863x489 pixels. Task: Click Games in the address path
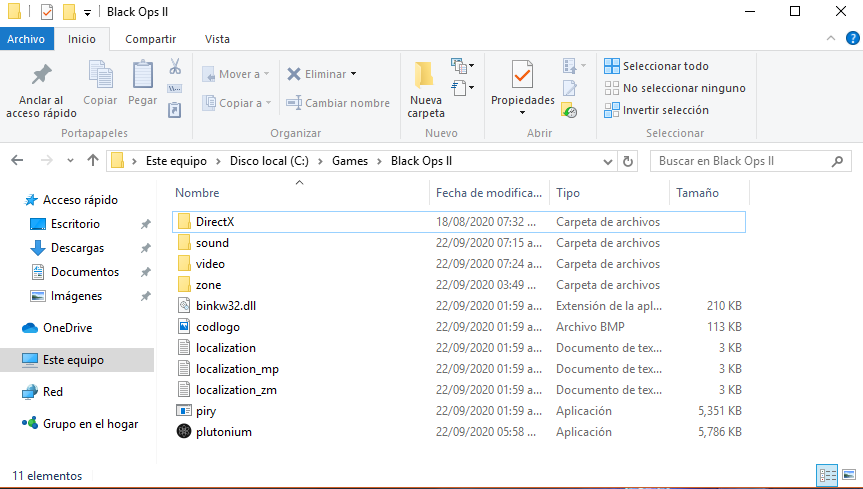click(x=349, y=161)
